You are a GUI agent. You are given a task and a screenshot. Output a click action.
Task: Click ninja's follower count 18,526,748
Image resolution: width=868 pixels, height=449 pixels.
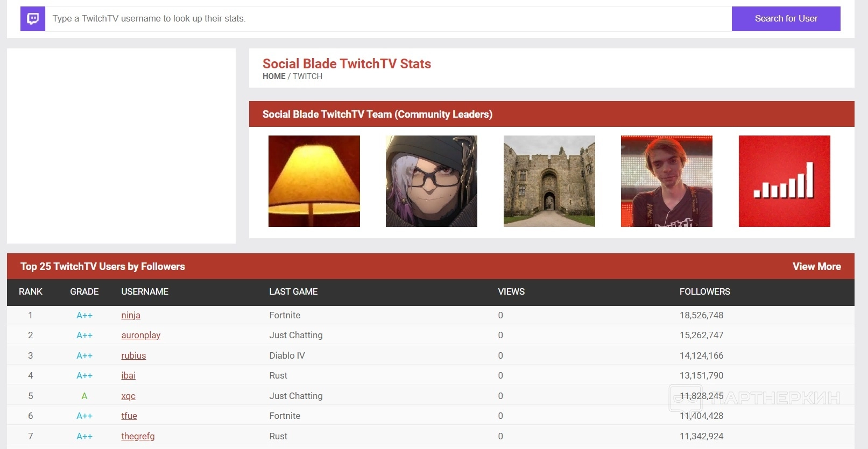[x=701, y=315]
